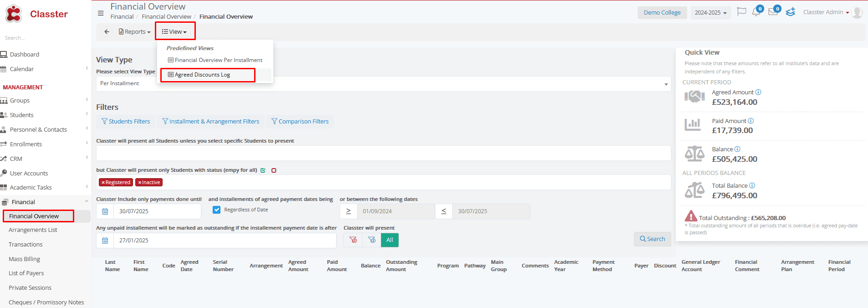Click Financial breadcrumb link
Viewport: 868px width, 308px height.
click(122, 17)
